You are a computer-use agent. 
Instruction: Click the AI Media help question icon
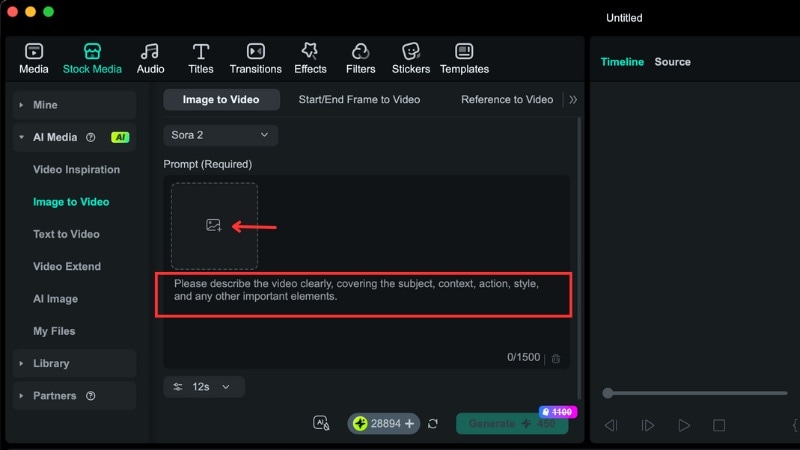tap(90, 137)
